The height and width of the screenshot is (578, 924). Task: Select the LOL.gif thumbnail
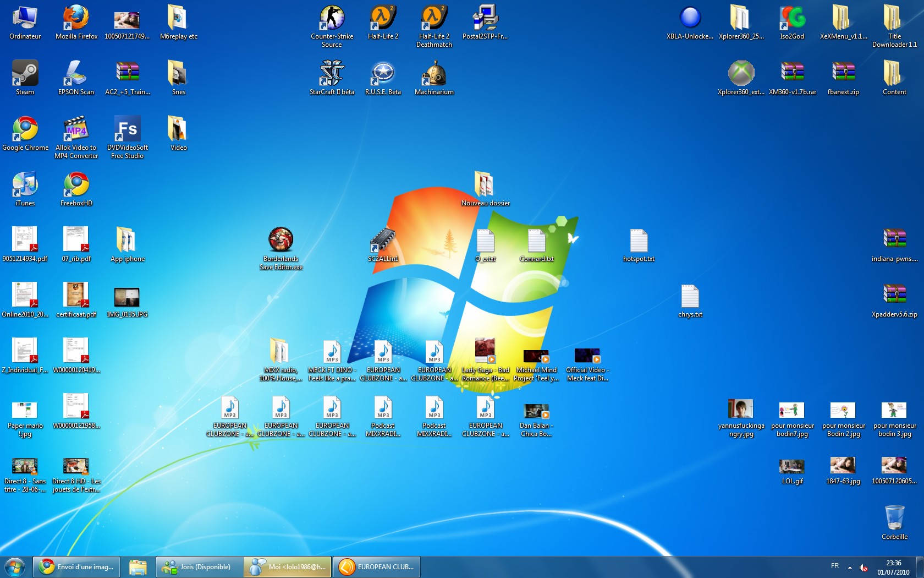(792, 471)
